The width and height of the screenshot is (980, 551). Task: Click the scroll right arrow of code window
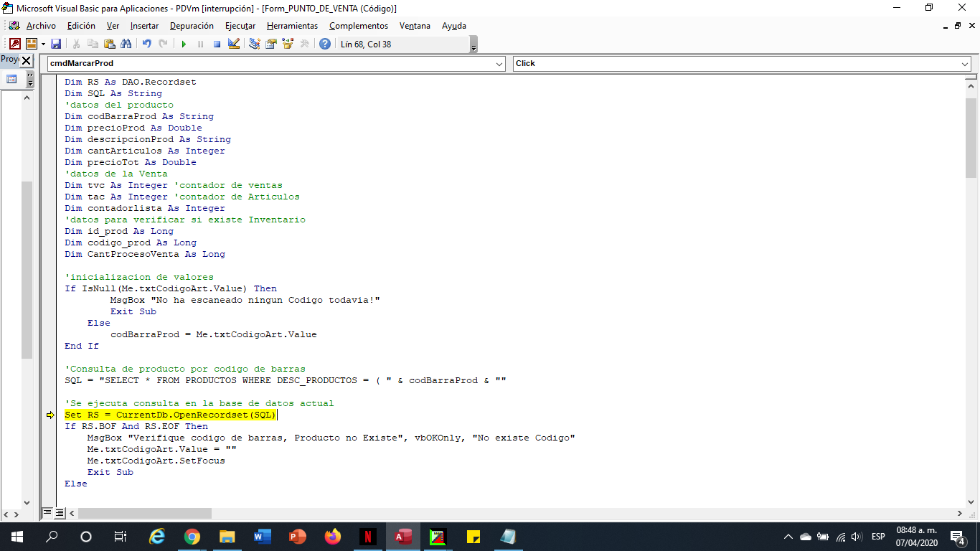pyautogui.click(x=959, y=514)
